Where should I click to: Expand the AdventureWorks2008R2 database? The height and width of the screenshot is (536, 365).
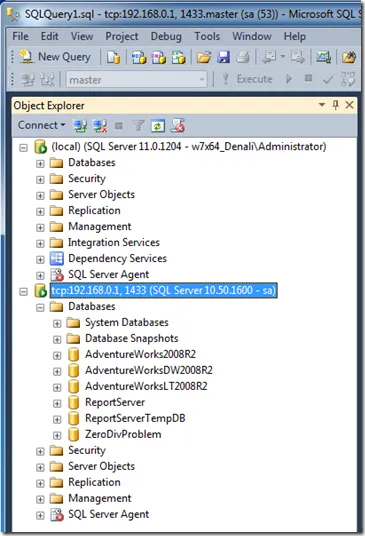(57, 356)
